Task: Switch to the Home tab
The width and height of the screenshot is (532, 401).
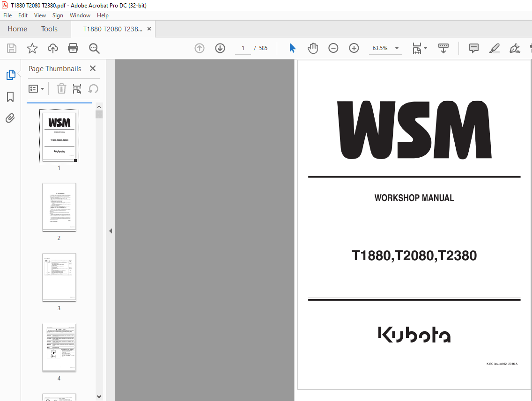Action: [x=17, y=29]
